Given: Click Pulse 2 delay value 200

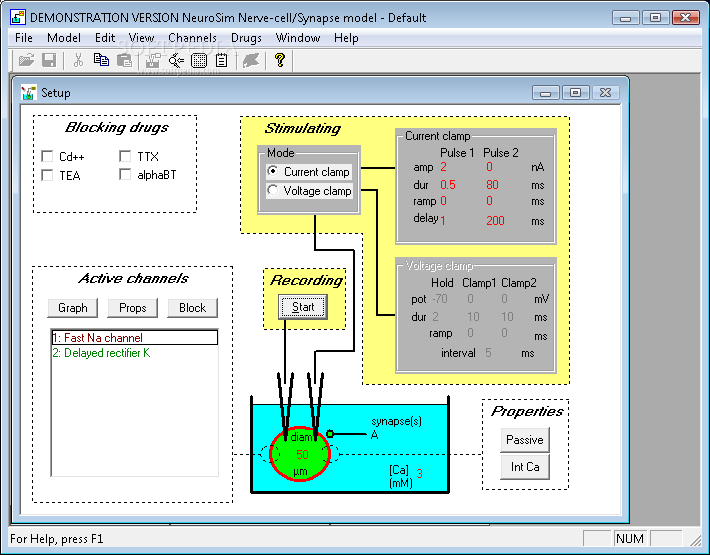Looking at the screenshot, I should click(x=495, y=220).
